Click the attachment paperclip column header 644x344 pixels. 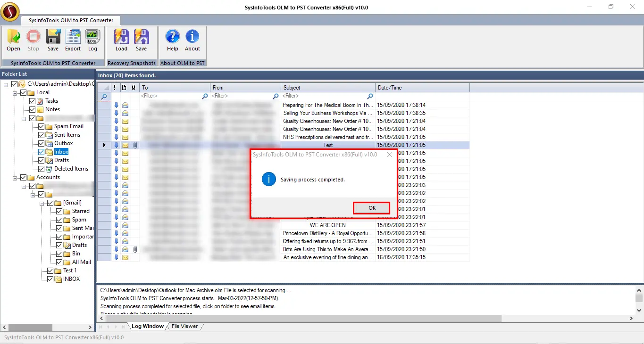coord(134,87)
